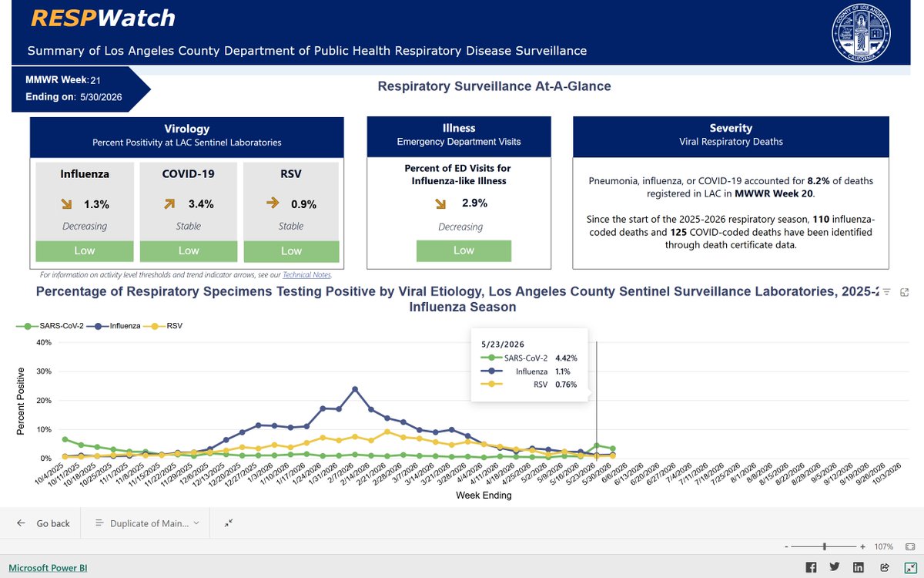Click the Low badge under Influenza
Screen dimensions: 924x578
click(x=85, y=250)
